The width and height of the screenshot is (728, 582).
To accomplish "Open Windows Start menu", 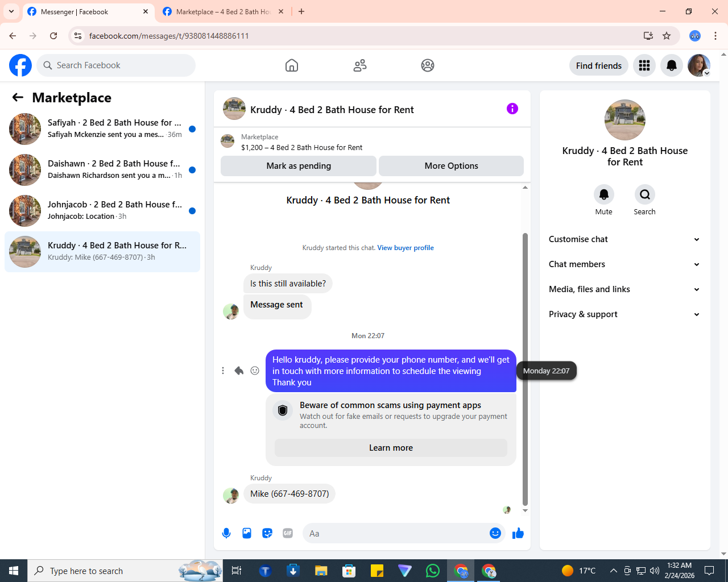I will (x=14, y=571).
